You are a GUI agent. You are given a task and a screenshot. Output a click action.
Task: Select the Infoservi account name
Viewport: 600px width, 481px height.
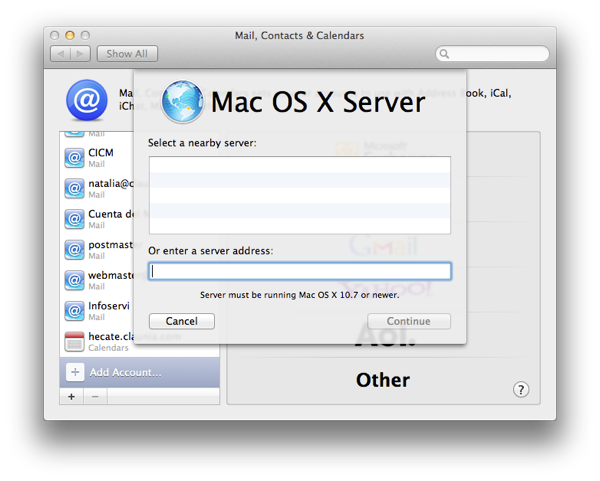[109, 306]
